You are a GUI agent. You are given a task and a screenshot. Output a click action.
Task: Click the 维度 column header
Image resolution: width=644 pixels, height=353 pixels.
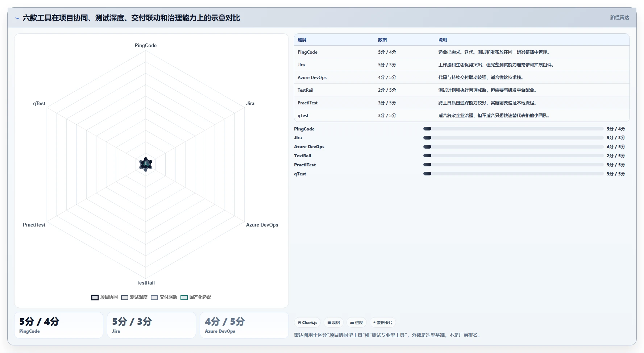point(302,40)
